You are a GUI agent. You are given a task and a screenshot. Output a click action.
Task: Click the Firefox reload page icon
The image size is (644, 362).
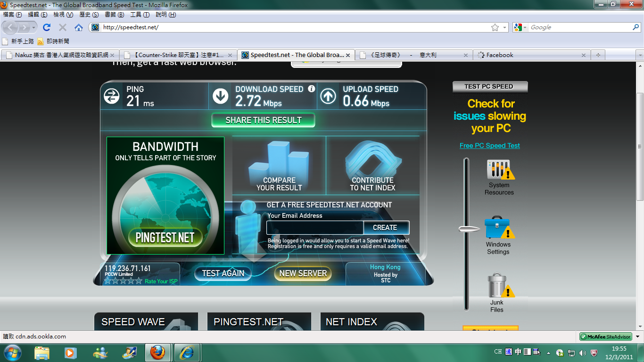click(47, 27)
